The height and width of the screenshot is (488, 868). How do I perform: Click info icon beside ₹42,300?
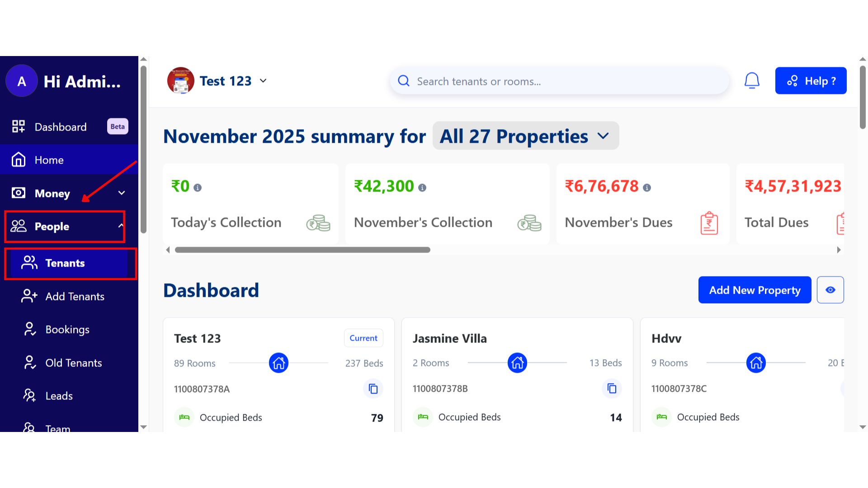(x=422, y=188)
